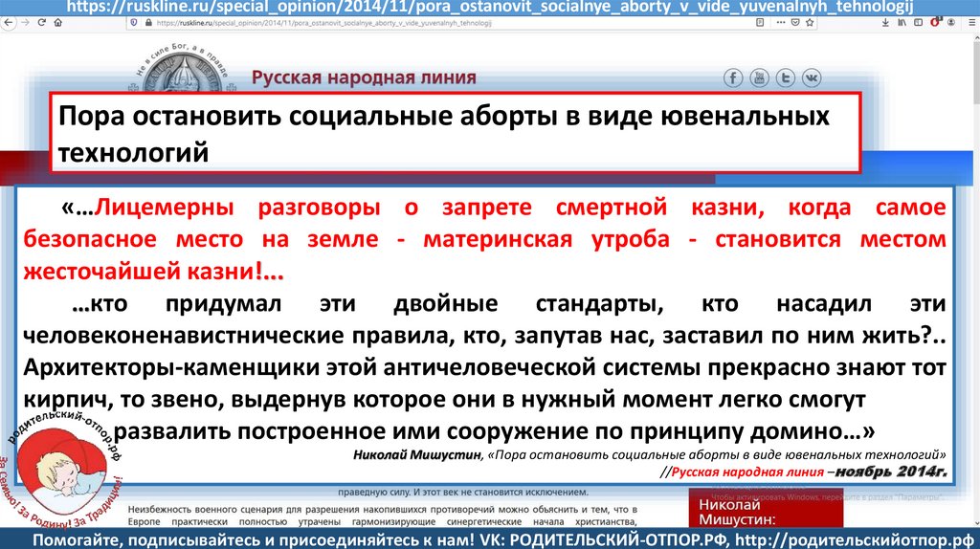Click the browser forward arrow
This screenshot has width=980, height=549.
(25, 23)
